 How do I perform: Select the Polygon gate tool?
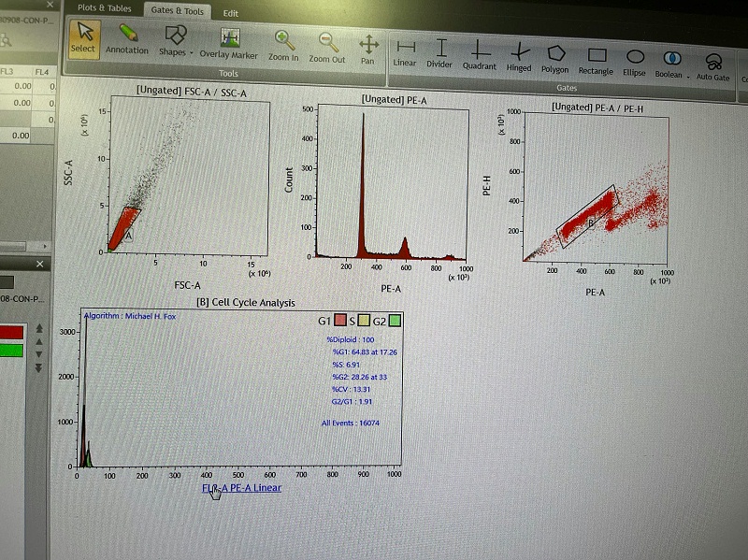tap(554, 57)
